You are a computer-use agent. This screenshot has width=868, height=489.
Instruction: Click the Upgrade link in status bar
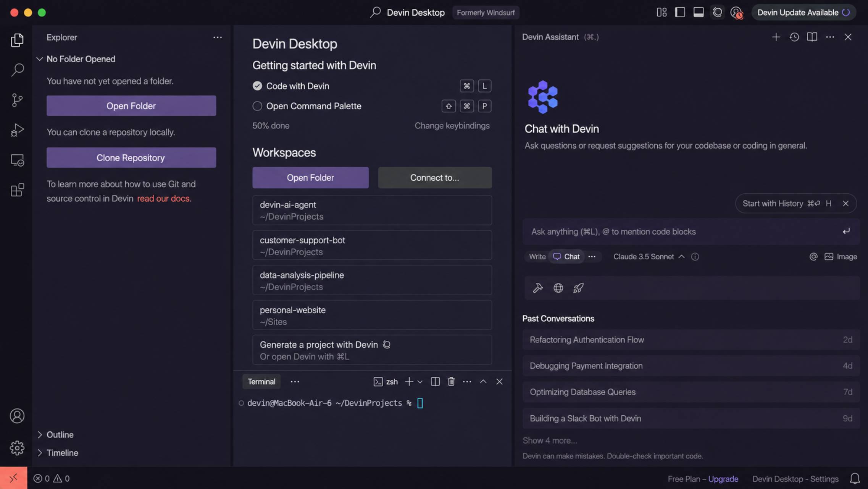(x=723, y=479)
